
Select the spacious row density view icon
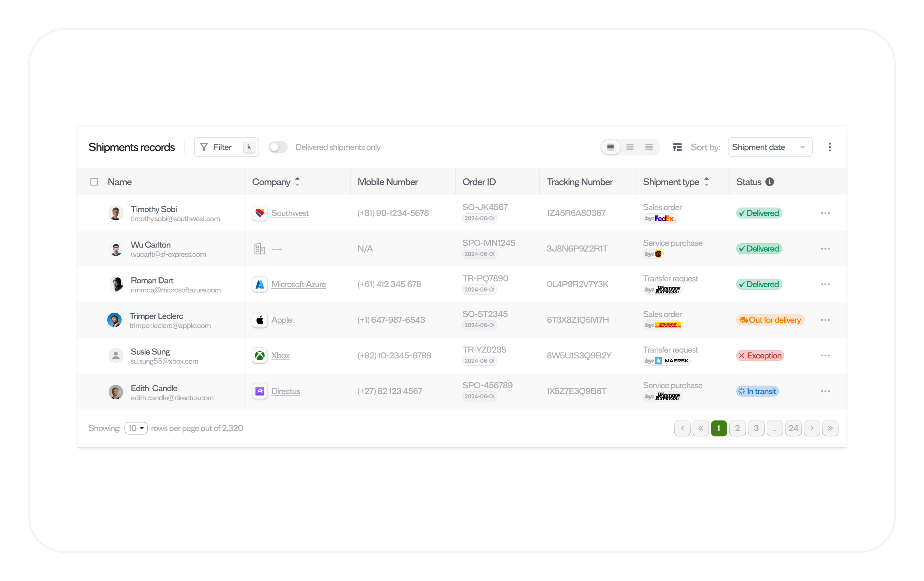click(x=649, y=147)
